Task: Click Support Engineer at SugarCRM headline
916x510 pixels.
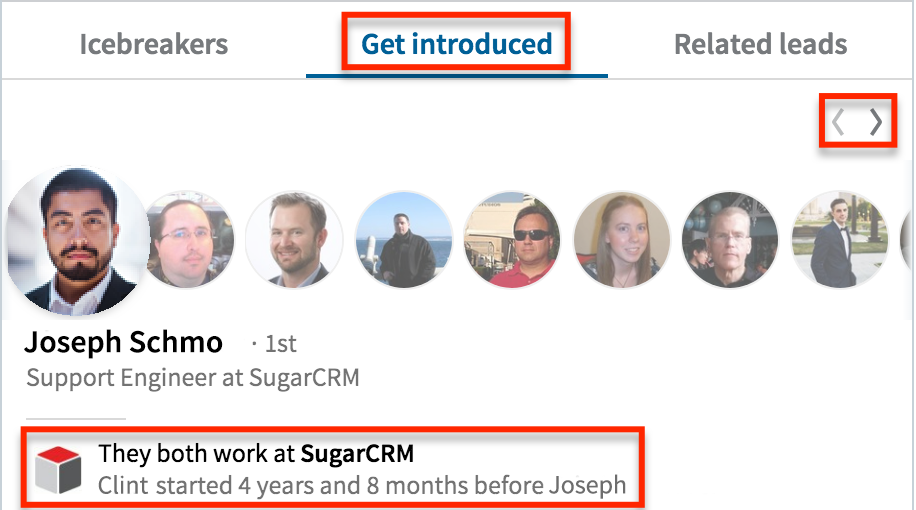Action: coord(192,378)
